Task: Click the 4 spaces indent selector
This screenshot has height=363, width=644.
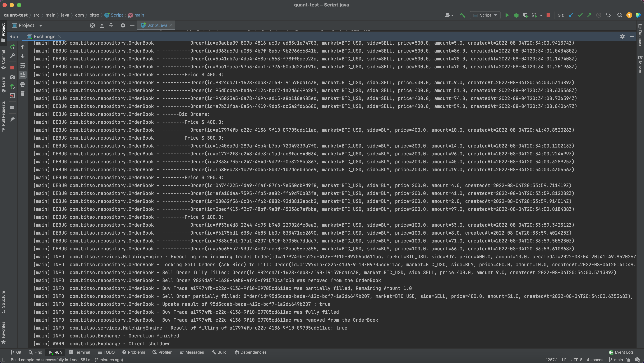Action: click(595, 360)
